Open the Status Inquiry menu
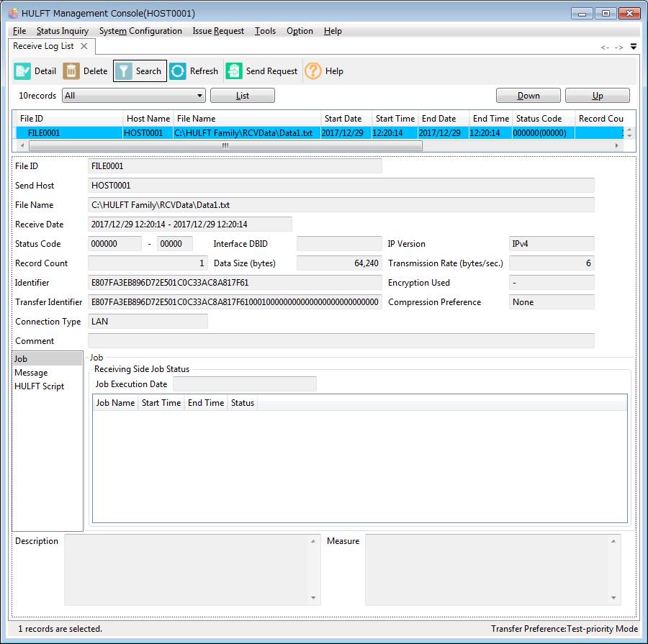Screen dimensions: 648x644 (x=63, y=31)
